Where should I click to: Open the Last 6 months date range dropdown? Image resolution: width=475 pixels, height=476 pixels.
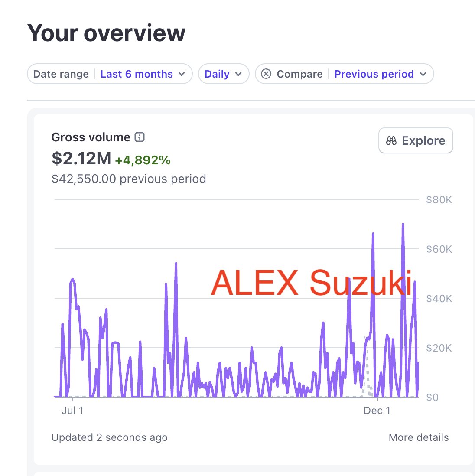click(x=136, y=74)
